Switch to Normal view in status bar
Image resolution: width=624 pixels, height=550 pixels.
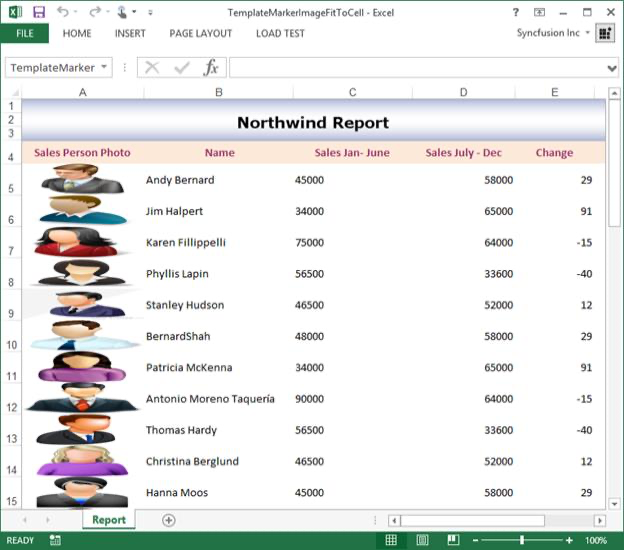391,540
